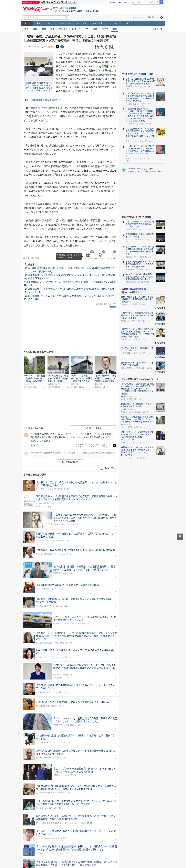The image size is (186, 868).
Task: Open the エキスパート tab
Action: (64, 24)
